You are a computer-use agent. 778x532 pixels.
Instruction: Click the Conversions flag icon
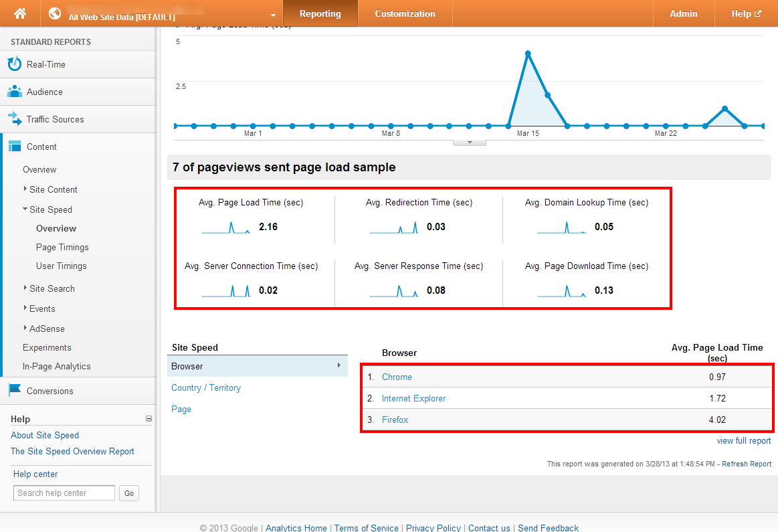point(15,390)
